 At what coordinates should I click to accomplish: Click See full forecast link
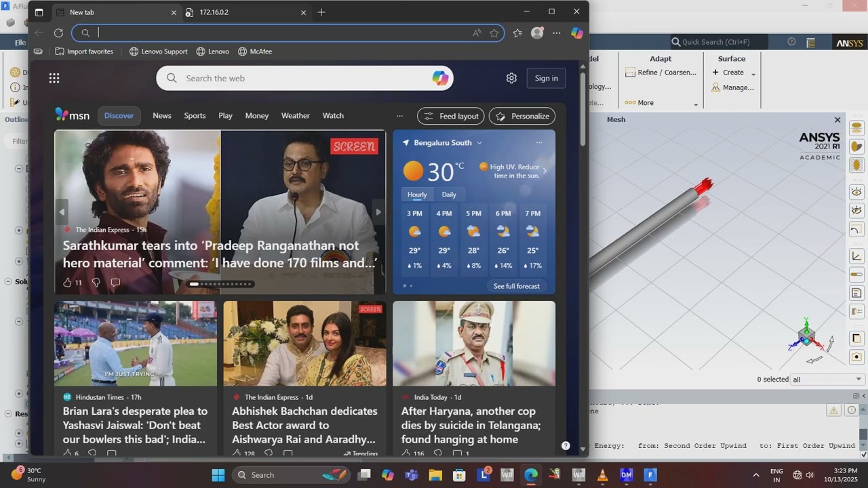517,286
